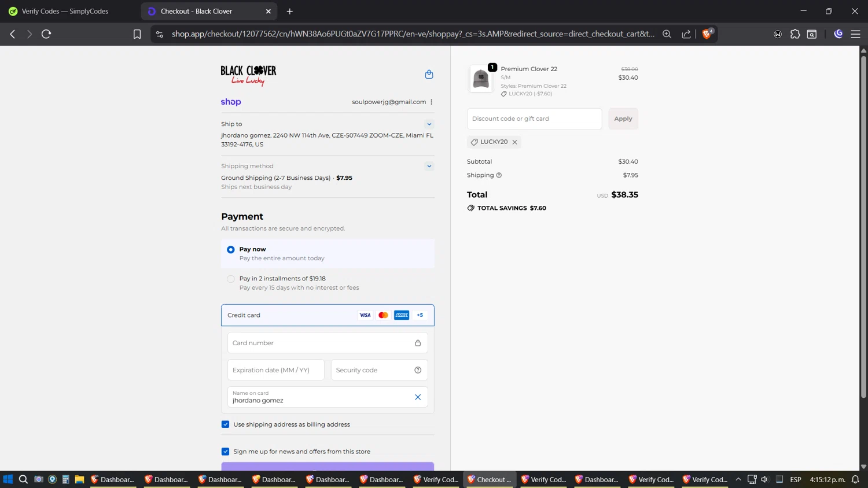Click the Premium Clover 22 hat thumbnail
The height and width of the screenshot is (488, 868).
481,79
